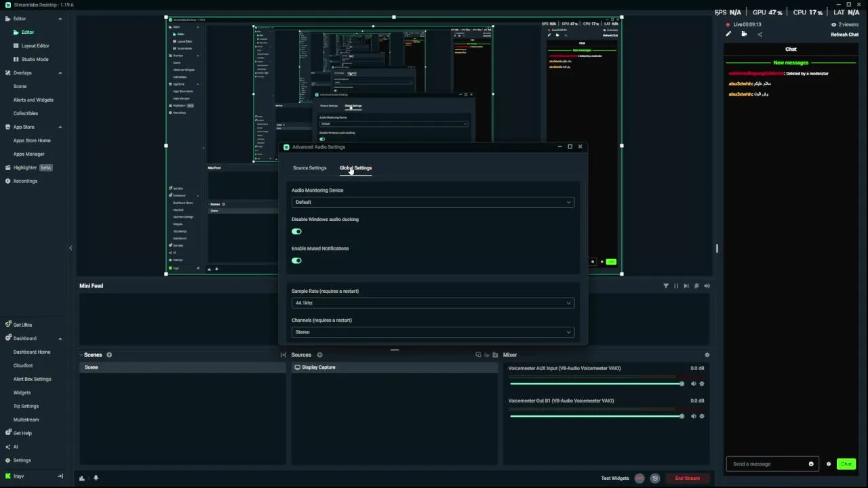Viewport: 868px width, 488px height.
Task: Collapse the App Store sidebar section
Action: coord(60,127)
